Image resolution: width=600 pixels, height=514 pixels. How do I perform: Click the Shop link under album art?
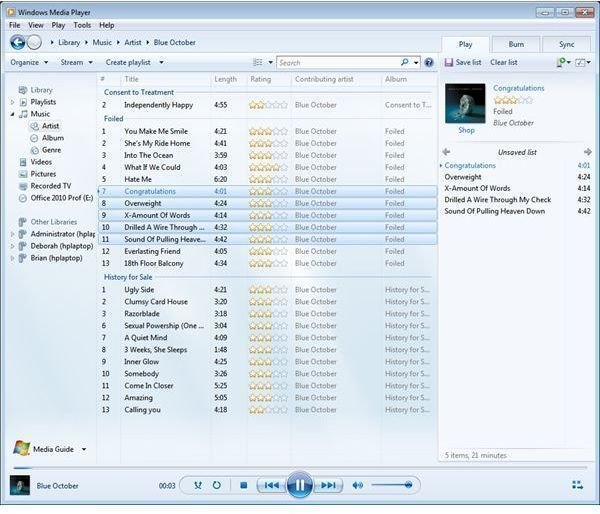tap(466, 130)
